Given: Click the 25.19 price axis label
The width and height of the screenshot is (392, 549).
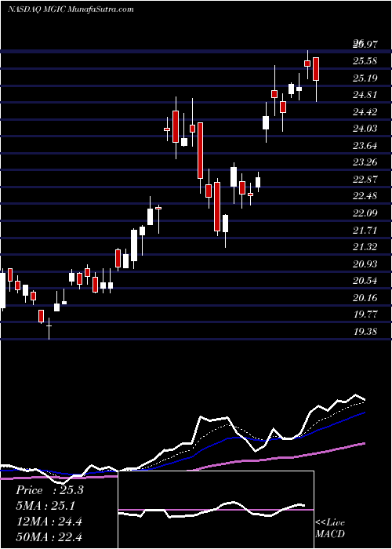Looking at the screenshot, I should click(x=365, y=78).
